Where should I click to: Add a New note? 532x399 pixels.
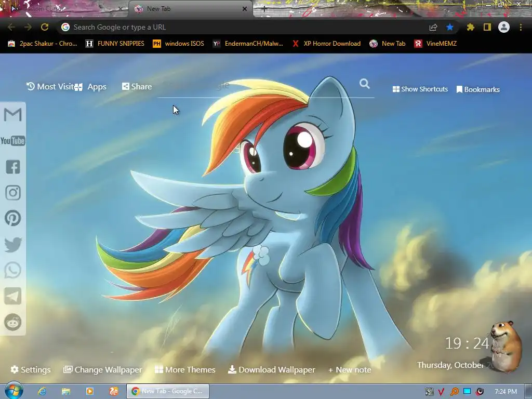tap(350, 370)
